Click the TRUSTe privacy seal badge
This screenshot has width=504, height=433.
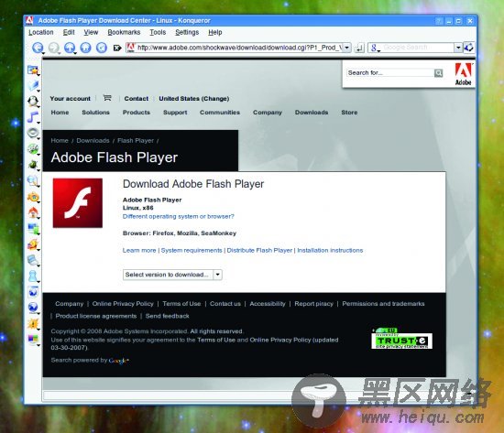pos(401,338)
